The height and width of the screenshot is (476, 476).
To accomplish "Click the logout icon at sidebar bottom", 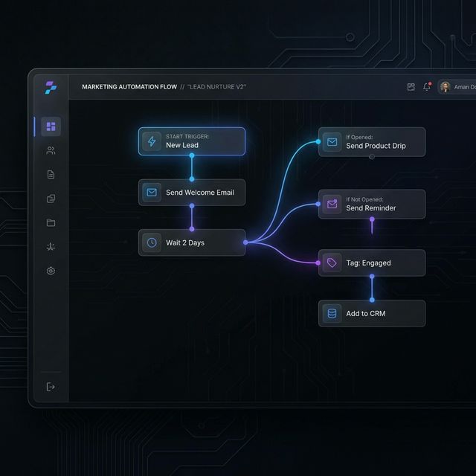I will point(51,387).
